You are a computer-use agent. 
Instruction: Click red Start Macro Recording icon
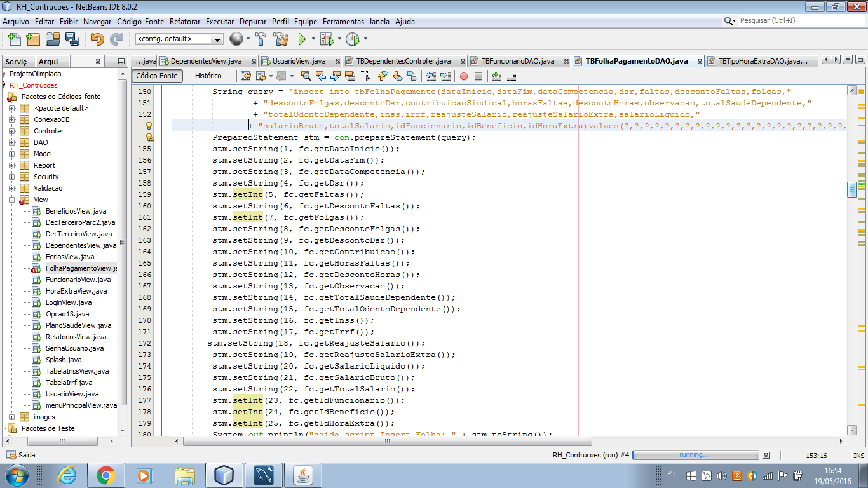pyautogui.click(x=463, y=76)
